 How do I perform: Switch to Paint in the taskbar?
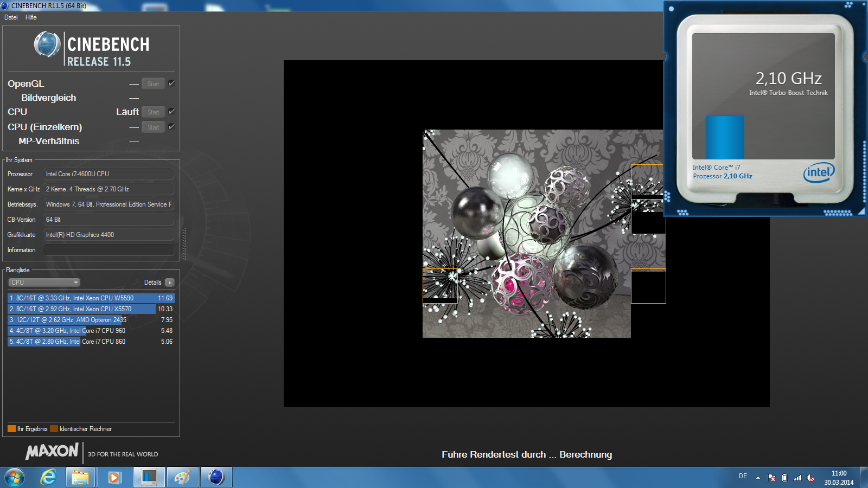[x=183, y=478]
